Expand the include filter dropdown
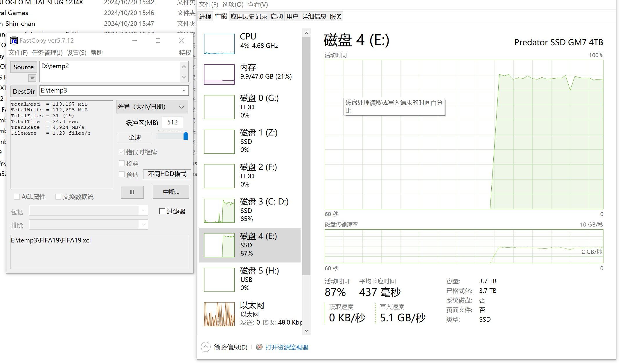This screenshot has width=620, height=364. point(143,210)
